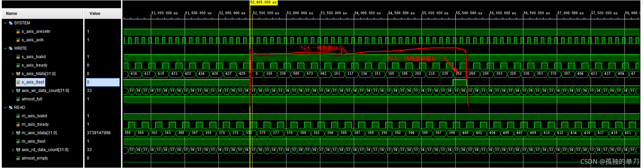Select the m_axis_tlast signal name
Image resolution: width=644 pixels, height=168 pixels.
pyautogui.click(x=33, y=141)
